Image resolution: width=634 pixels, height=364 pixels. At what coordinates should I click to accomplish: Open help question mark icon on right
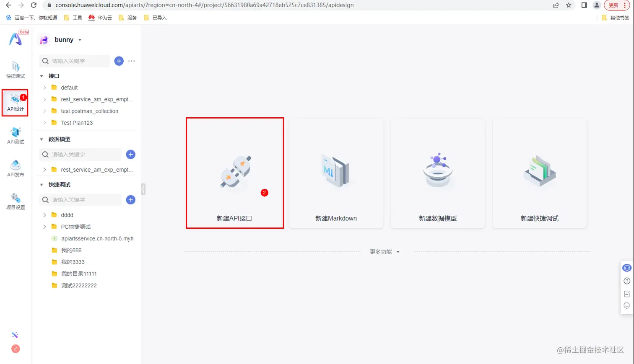tap(627, 281)
